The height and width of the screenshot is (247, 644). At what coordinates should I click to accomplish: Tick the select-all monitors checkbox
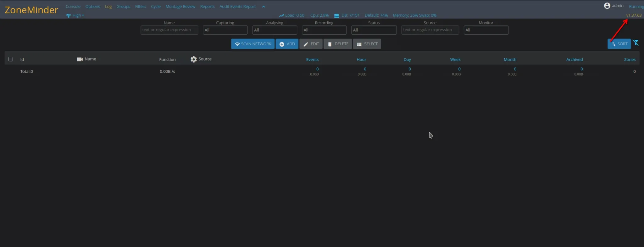pyautogui.click(x=11, y=59)
